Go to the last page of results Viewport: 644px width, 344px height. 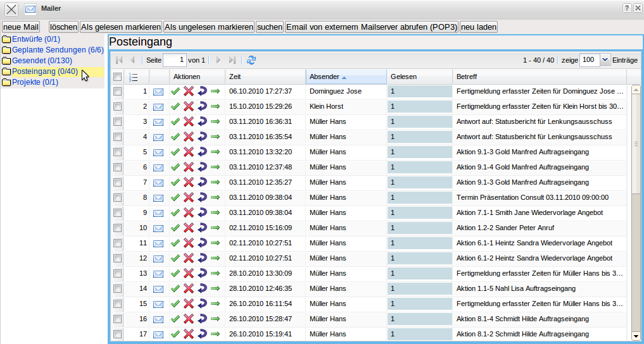click(232, 60)
